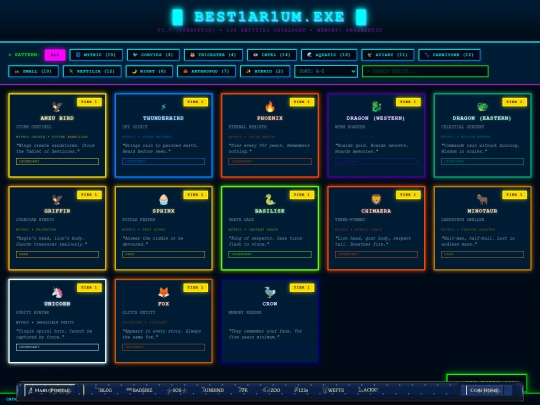Select the THUNDERBIRD card title

coord(164,118)
